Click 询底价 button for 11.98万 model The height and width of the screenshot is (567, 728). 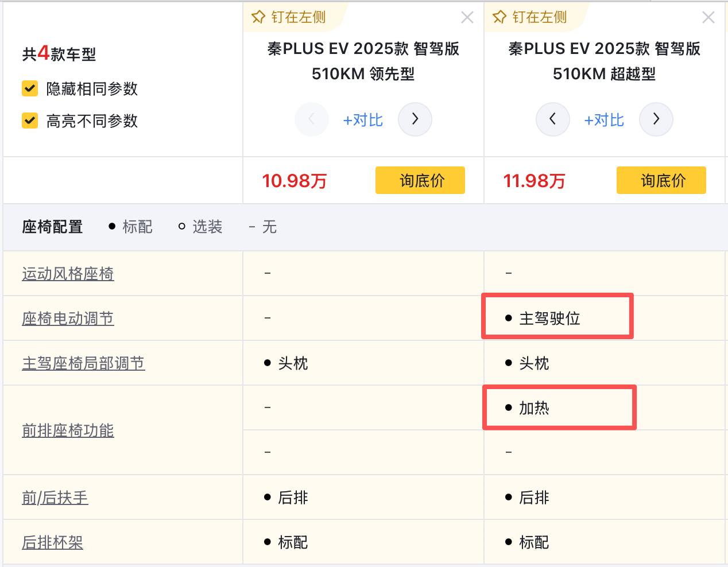point(661,181)
